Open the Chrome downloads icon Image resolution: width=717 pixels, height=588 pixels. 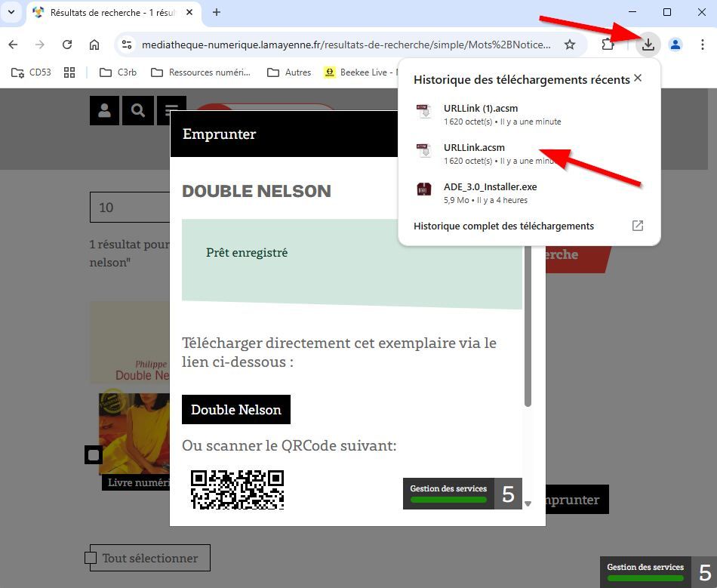pos(648,45)
